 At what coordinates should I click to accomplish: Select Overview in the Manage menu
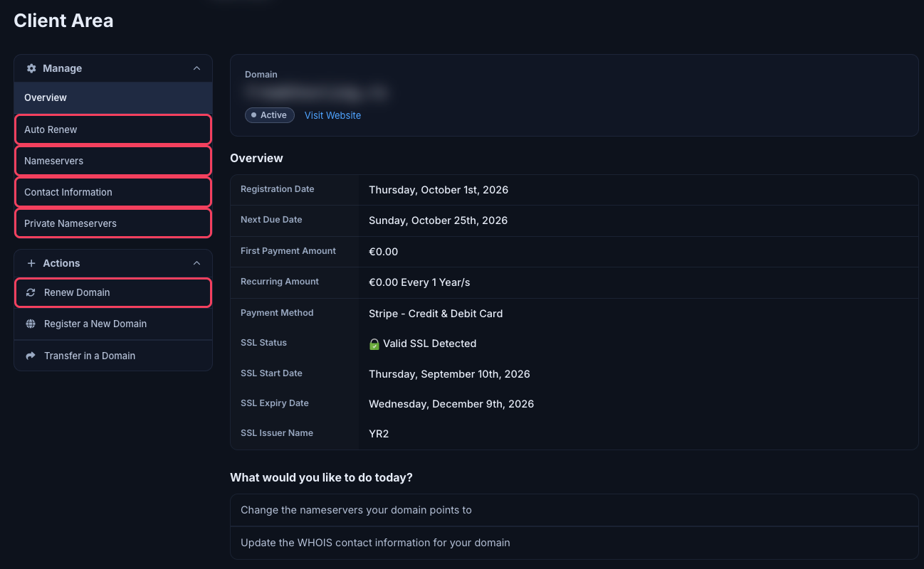point(113,97)
